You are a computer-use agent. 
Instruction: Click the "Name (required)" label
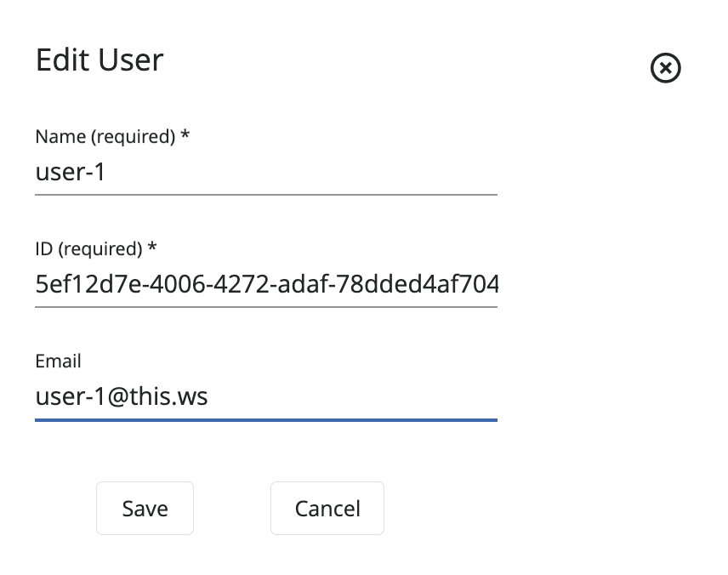105,136
